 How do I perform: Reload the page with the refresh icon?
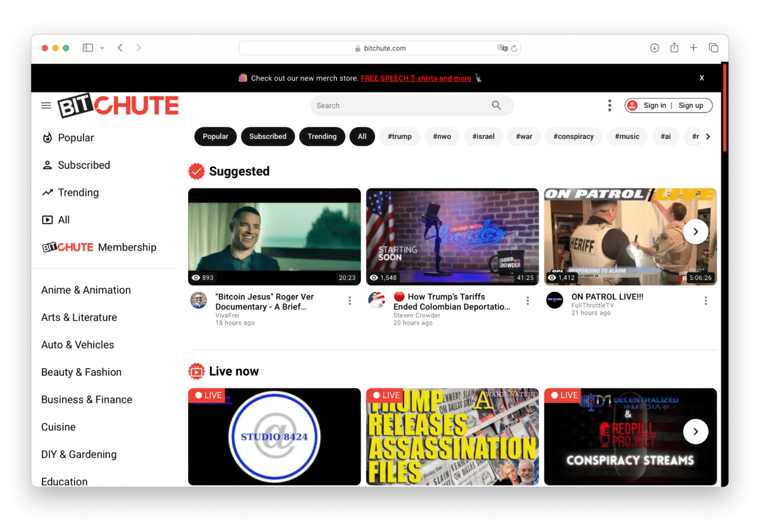click(x=514, y=48)
